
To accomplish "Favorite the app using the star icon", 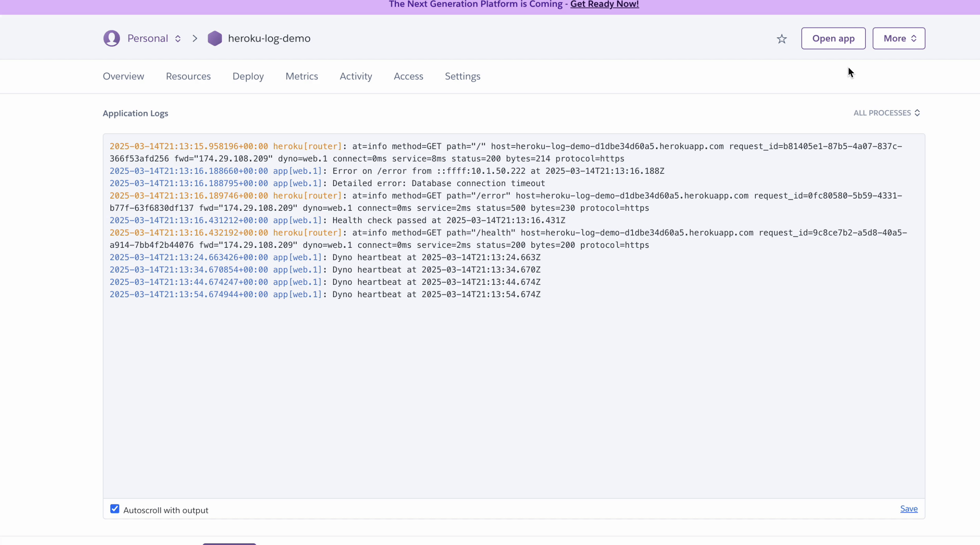I will tap(782, 38).
